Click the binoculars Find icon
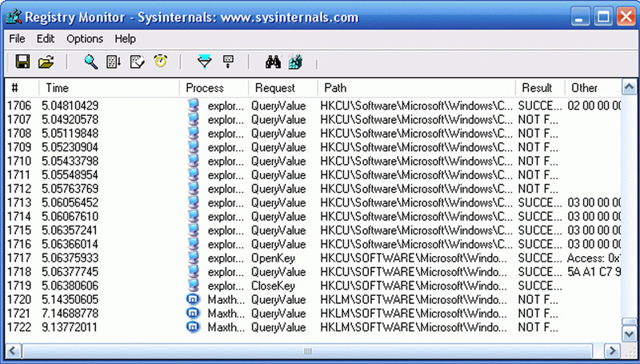Screen dimensions: 640x364 coord(273,62)
